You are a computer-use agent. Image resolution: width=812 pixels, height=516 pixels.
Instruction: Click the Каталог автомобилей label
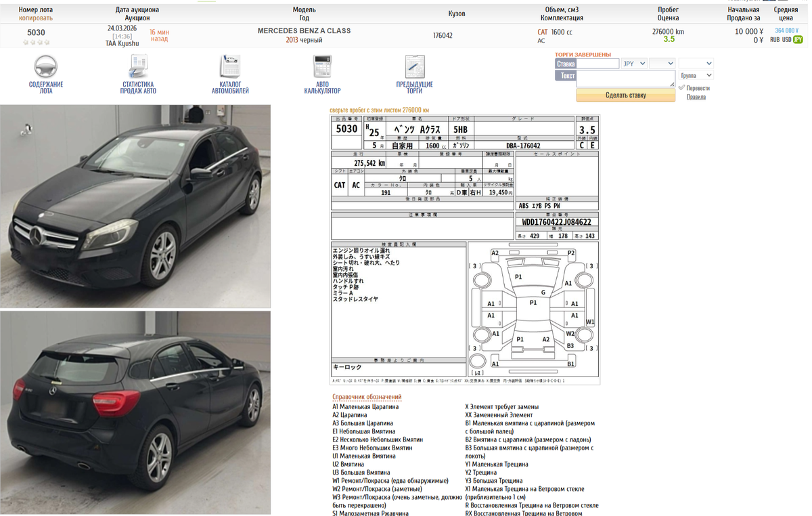230,87
